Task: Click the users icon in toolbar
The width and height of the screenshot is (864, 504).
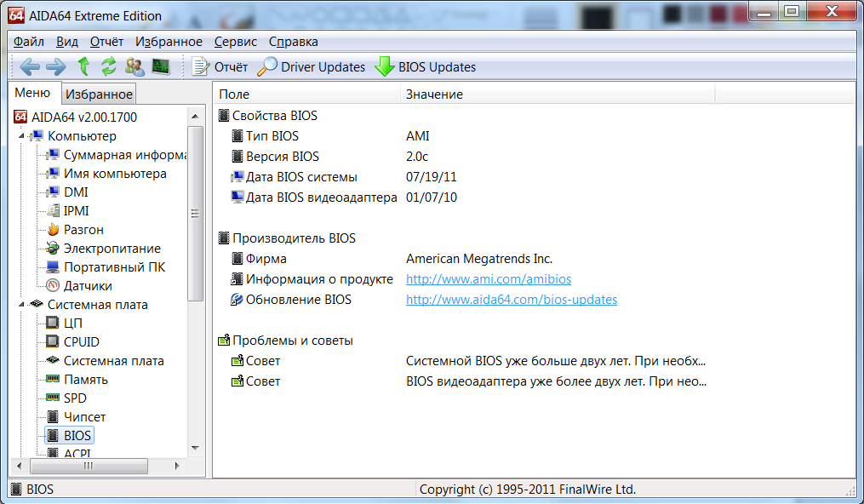Action: (x=134, y=66)
